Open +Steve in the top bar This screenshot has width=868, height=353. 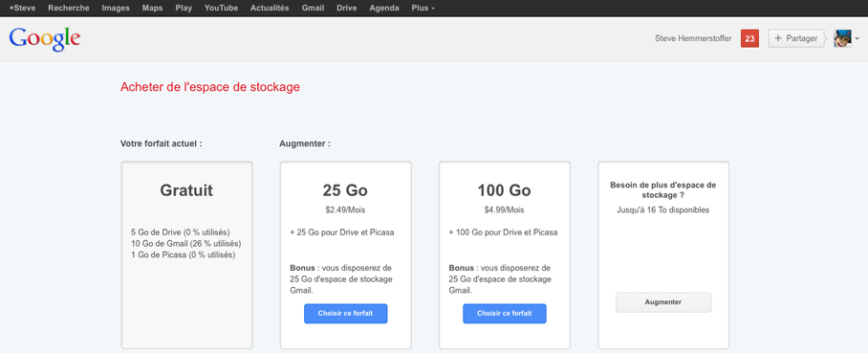point(23,9)
